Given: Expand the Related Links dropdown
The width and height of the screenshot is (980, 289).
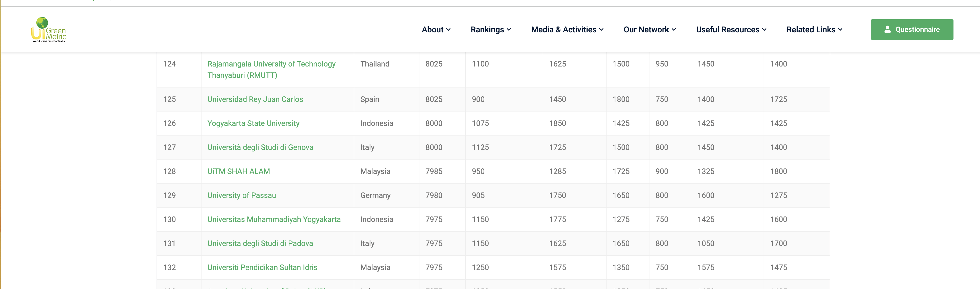Looking at the screenshot, I should click(815, 30).
